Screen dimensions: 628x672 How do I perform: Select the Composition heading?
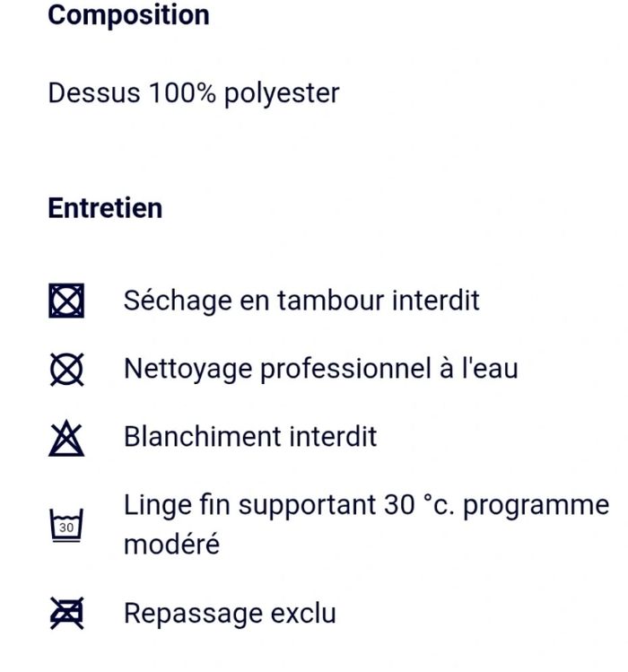[128, 15]
